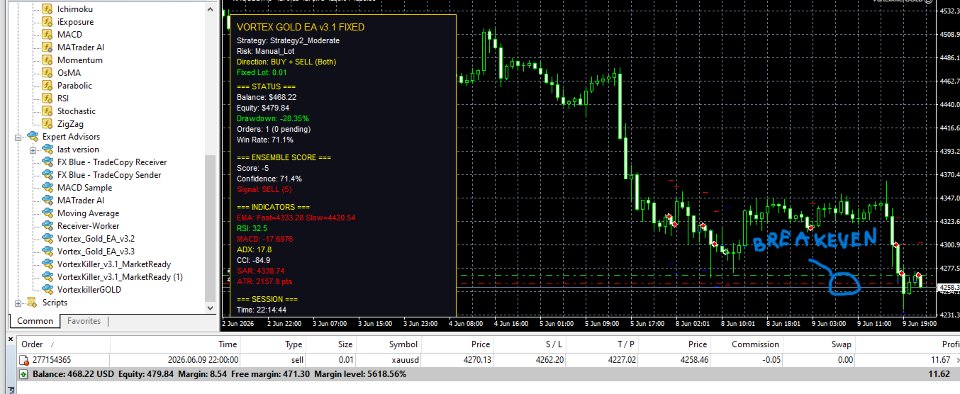Click the FX Blue TradeCopy Sender icon
Viewport: 960px width, 394px height.
(47, 175)
